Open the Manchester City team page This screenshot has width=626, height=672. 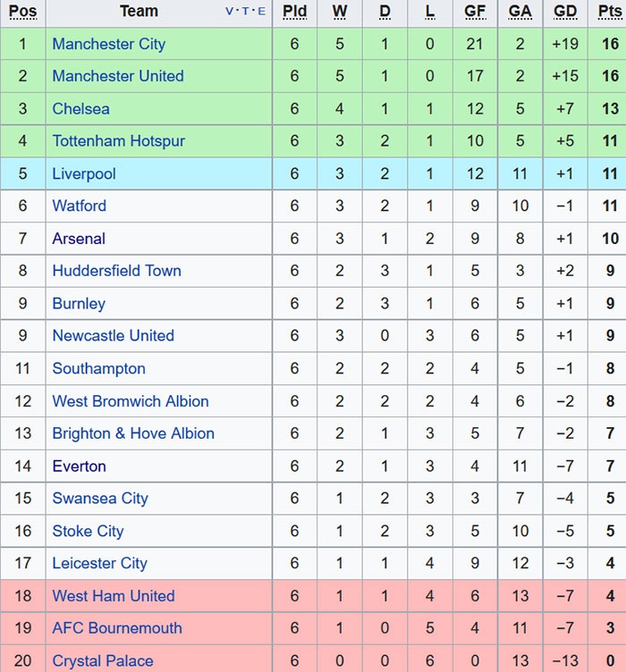point(108,44)
